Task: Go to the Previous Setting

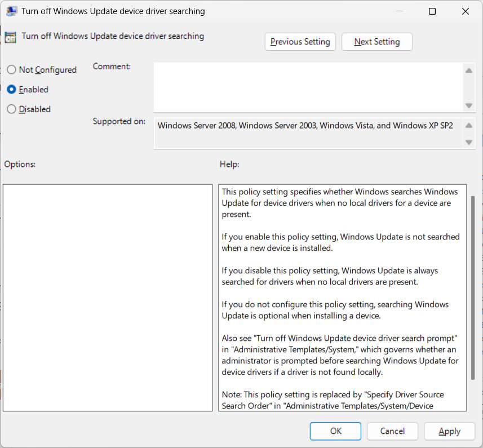Action: 300,41
